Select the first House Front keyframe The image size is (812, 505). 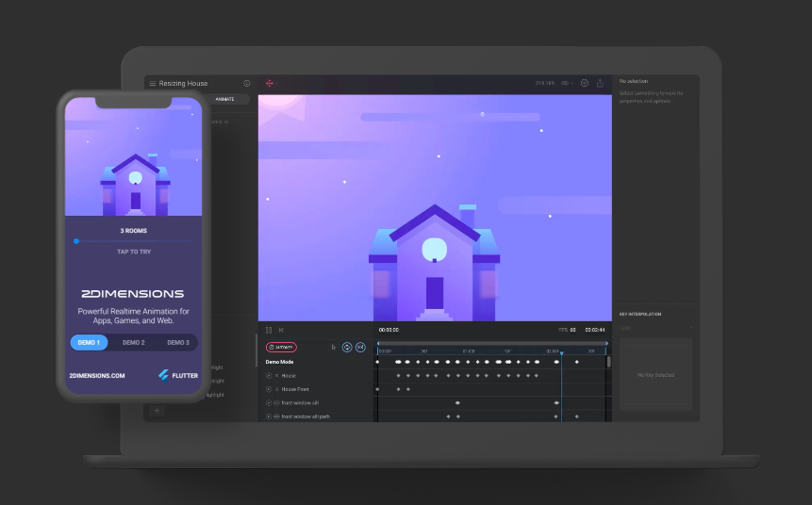377,389
